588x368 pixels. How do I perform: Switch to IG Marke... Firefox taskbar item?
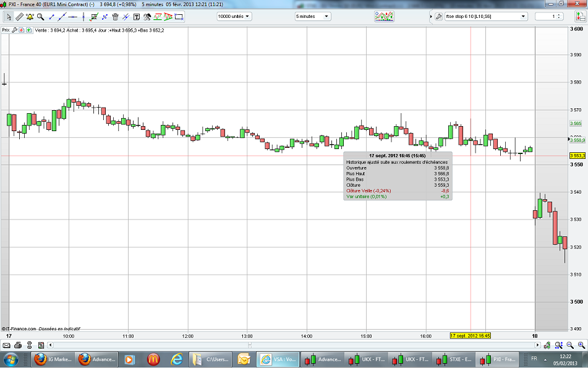(53, 359)
